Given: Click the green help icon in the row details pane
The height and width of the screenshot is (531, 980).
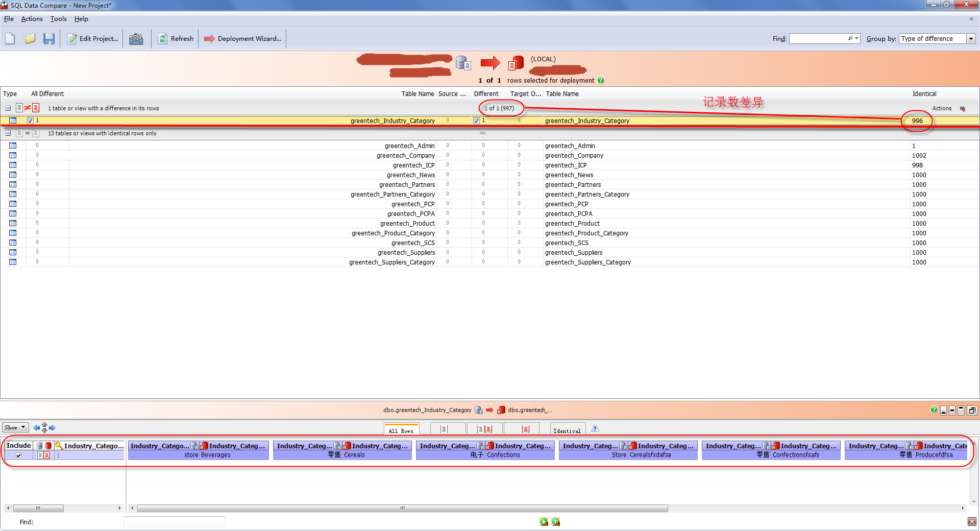Looking at the screenshot, I should click(x=934, y=409).
